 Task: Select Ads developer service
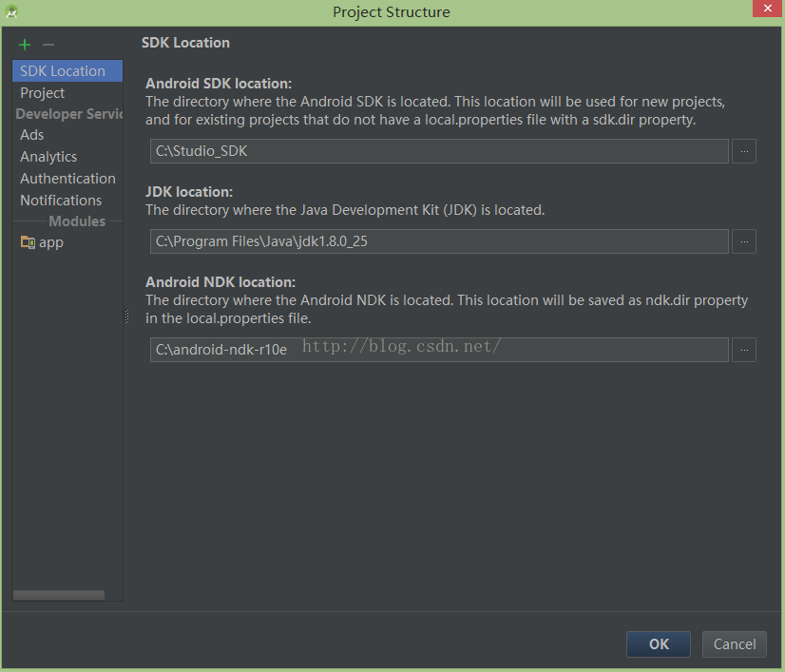67,135
